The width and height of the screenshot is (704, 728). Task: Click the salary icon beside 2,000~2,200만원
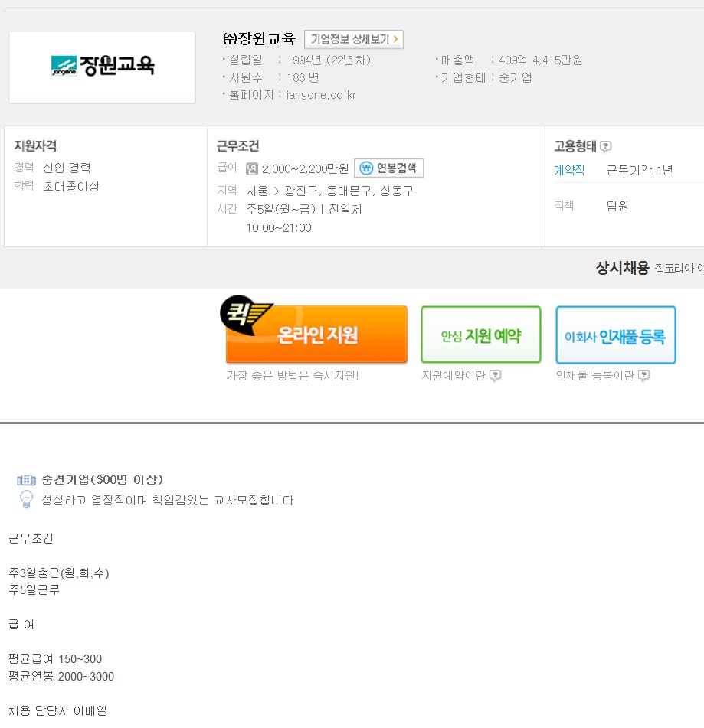pos(252,168)
